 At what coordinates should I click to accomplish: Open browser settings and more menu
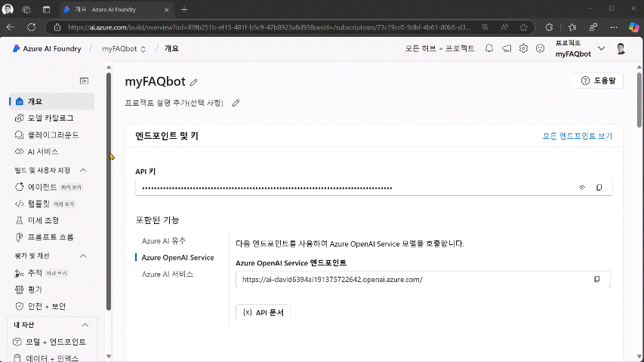pyautogui.click(x=614, y=27)
